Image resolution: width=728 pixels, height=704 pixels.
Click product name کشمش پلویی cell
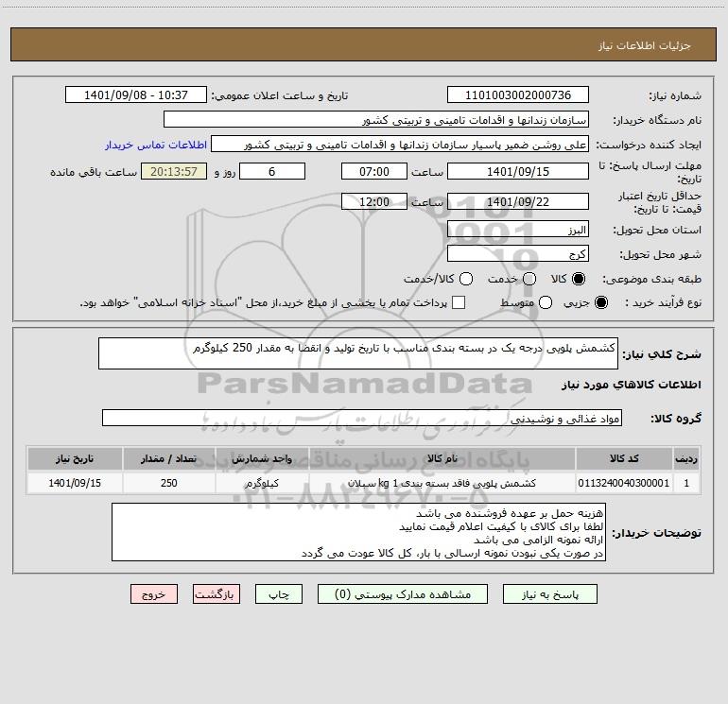[442, 483]
